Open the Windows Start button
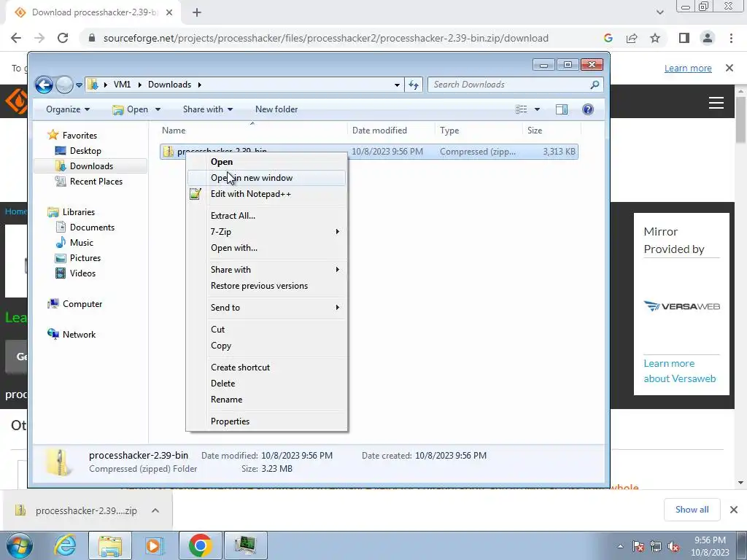 click(x=19, y=545)
